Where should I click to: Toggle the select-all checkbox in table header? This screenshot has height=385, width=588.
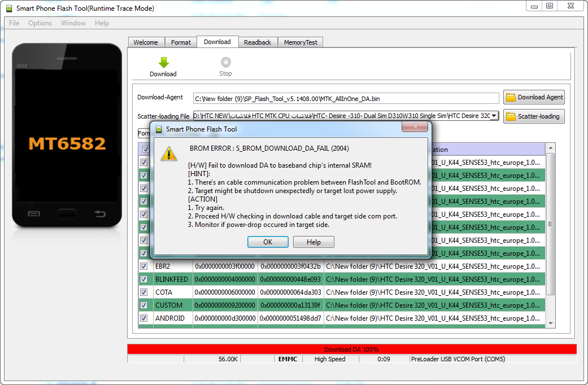pyautogui.click(x=146, y=149)
